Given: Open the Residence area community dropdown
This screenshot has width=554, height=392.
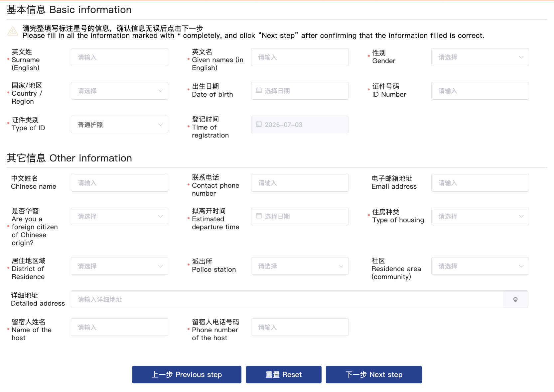Looking at the screenshot, I should pos(480,266).
